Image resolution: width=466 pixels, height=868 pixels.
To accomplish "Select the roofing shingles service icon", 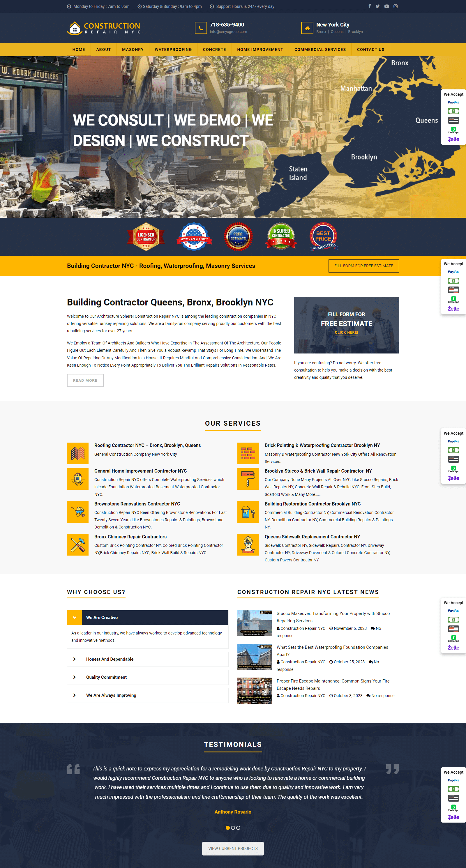I will [x=77, y=453].
